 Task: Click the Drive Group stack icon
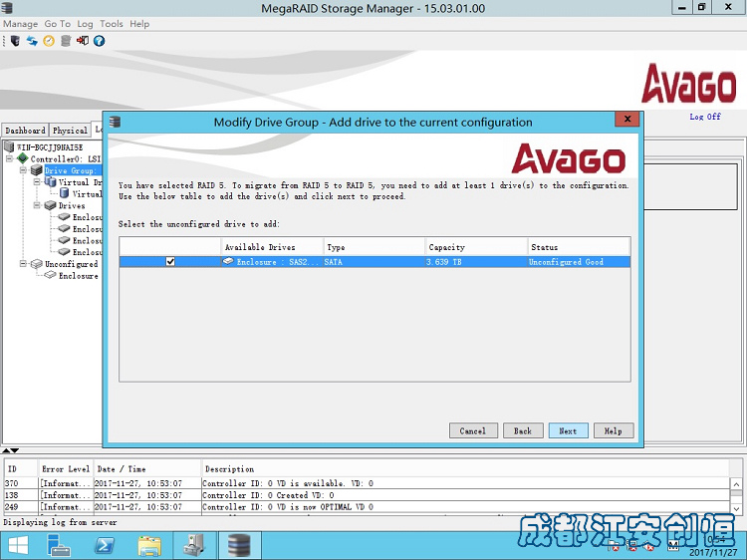(36, 170)
